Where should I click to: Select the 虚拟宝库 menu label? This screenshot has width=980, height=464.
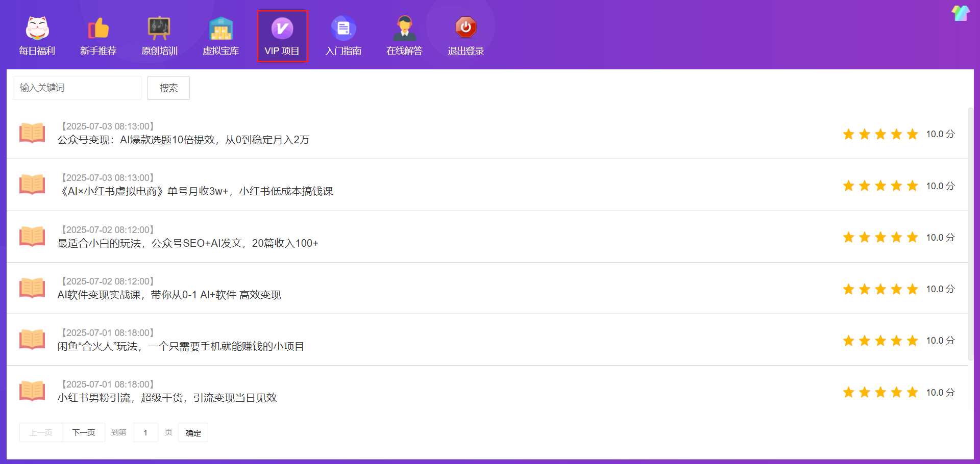coord(221,51)
